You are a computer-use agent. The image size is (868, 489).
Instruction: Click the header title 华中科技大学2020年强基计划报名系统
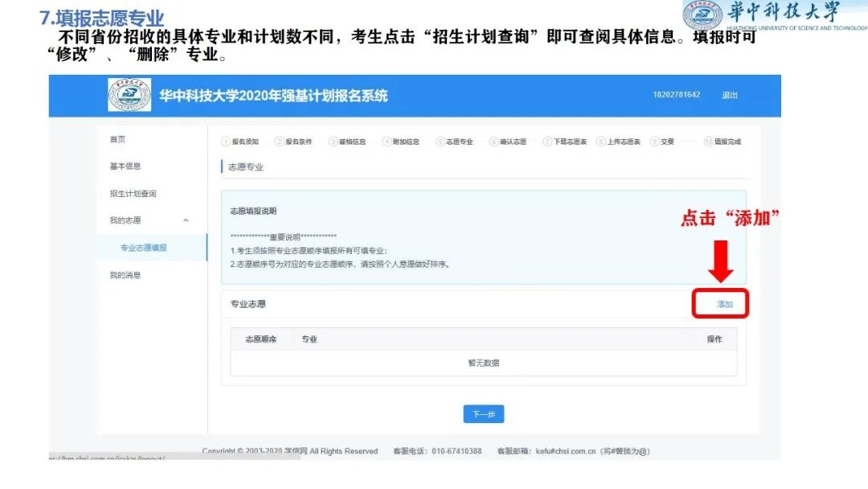[273, 96]
